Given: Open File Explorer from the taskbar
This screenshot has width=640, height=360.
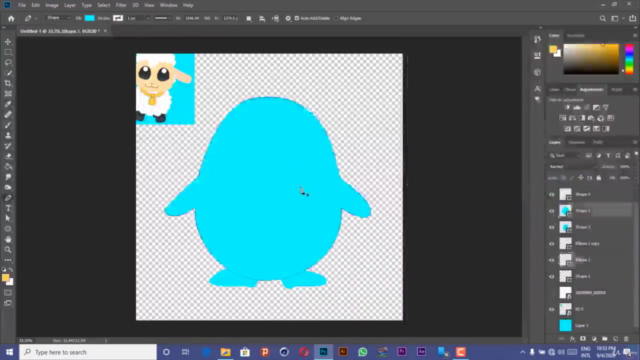Looking at the screenshot, I should (225, 352).
